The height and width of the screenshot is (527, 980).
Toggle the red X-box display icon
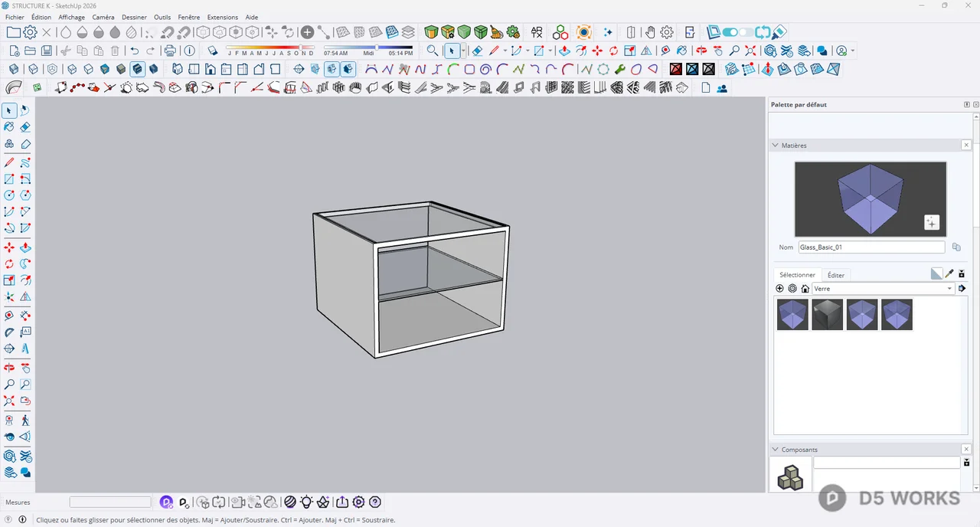(676, 69)
